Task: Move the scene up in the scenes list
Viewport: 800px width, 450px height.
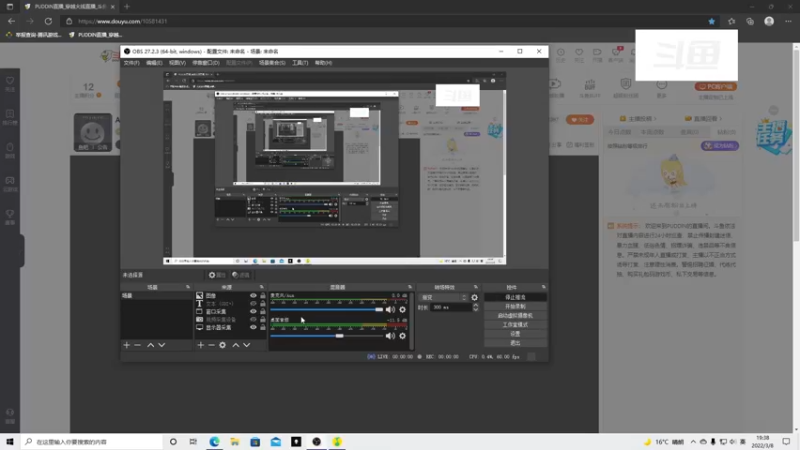Action: click(x=151, y=345)
